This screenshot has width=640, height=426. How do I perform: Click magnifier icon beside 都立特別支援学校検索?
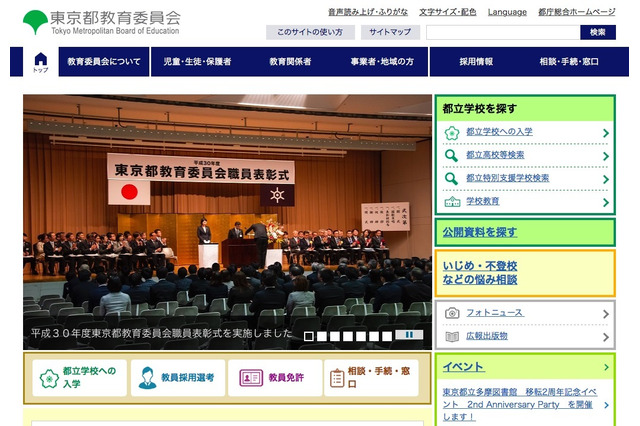point(451,179)
